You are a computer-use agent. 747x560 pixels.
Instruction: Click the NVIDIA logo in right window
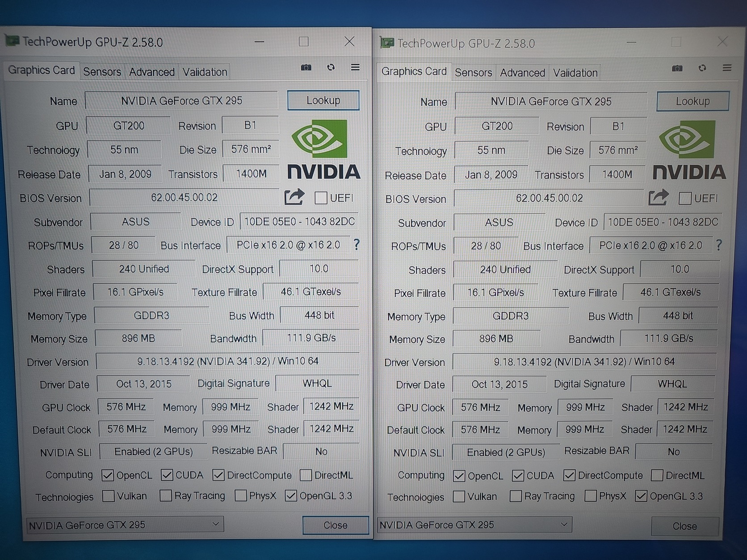689,150
